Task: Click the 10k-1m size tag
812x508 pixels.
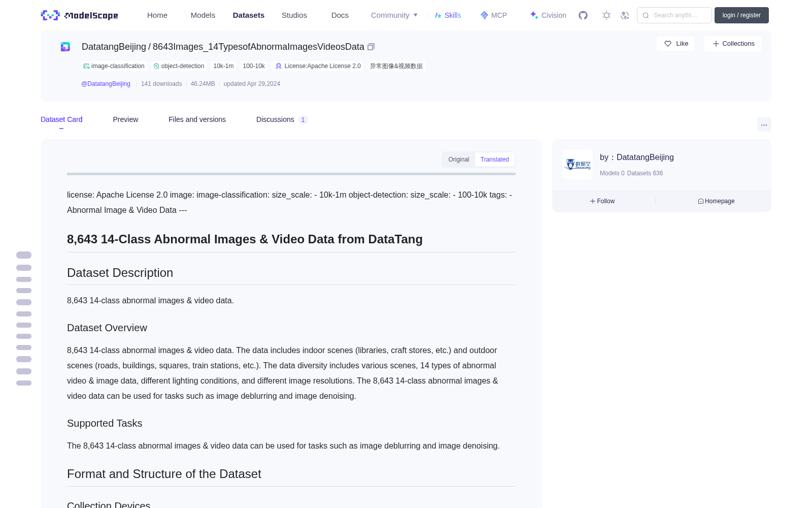Action: point(223,66)
